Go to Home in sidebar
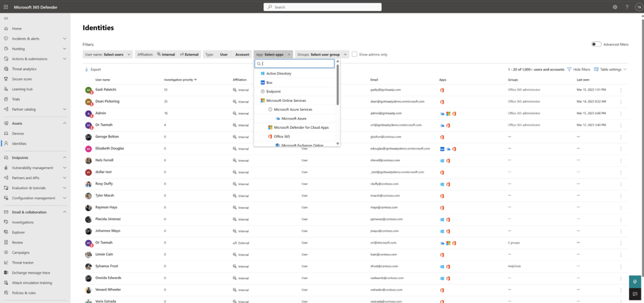 [16, 29]
